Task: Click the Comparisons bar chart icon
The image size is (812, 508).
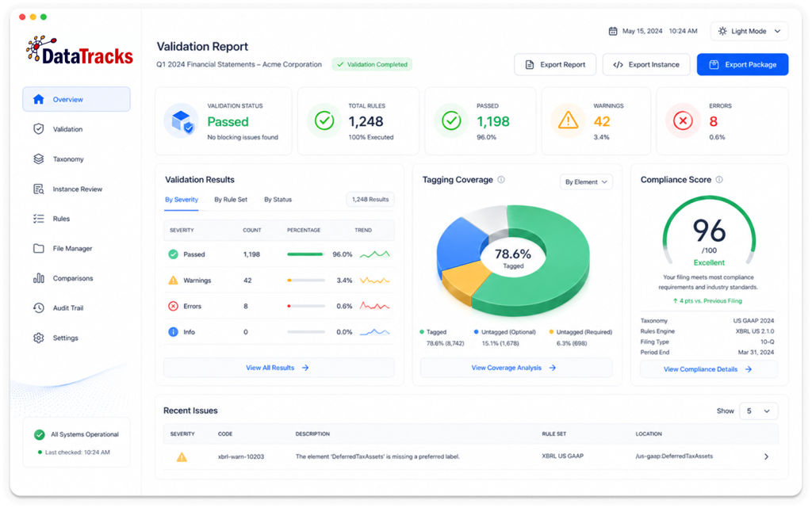Action: 38,278
